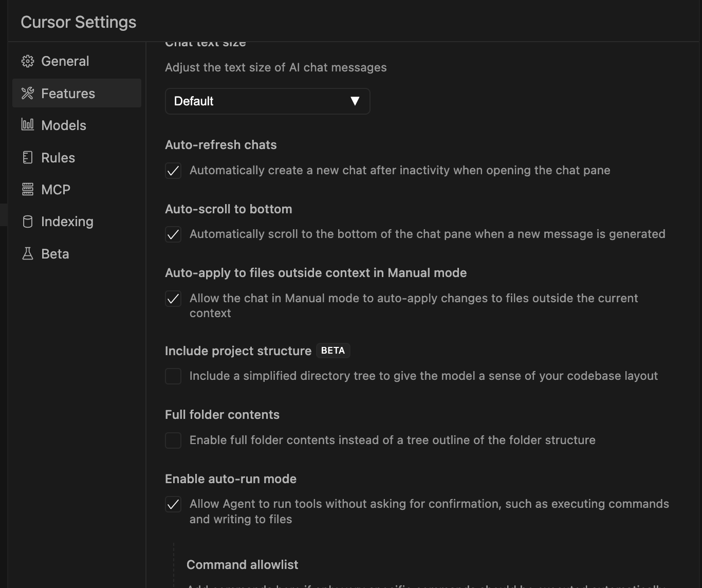Click the General gear icon
The width and height of the screenshot is (702, 588).
coord(28,61)
